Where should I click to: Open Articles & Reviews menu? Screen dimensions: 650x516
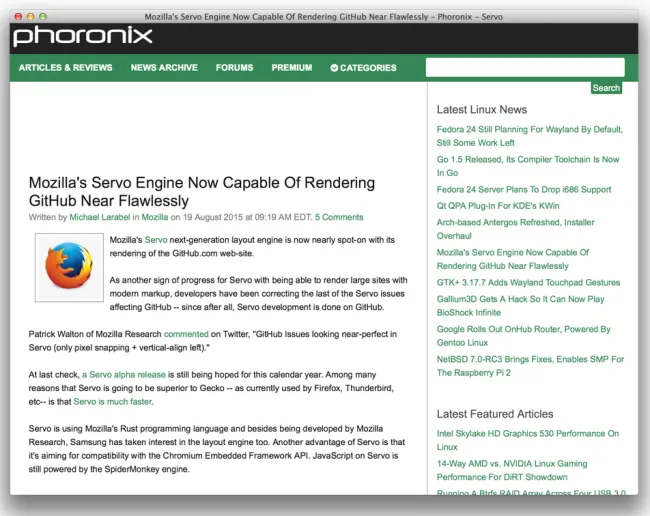[x=65, y=68]
